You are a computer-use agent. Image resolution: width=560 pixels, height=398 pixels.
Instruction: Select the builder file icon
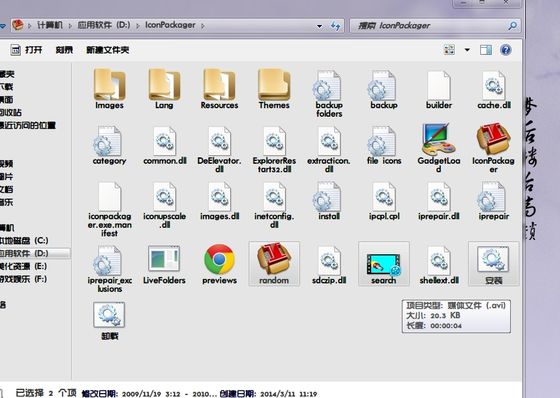[x=439, y=89]
